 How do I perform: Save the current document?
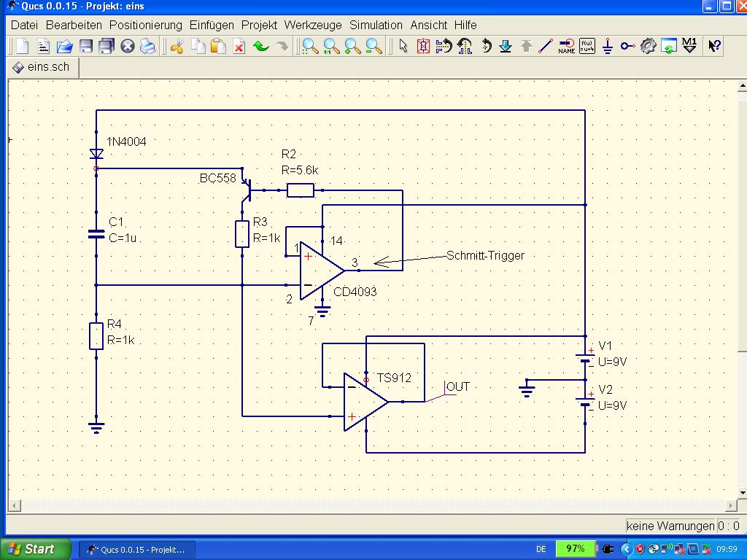tap(86, 46)
